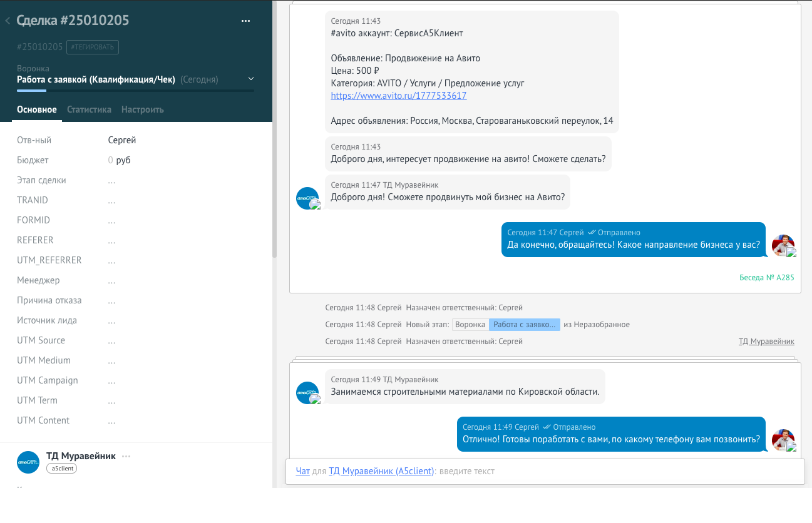Image resolution: width=812 pixels, height=523 pixels.
Task: Switch to the Статистика tab
Action: (89, 109)
